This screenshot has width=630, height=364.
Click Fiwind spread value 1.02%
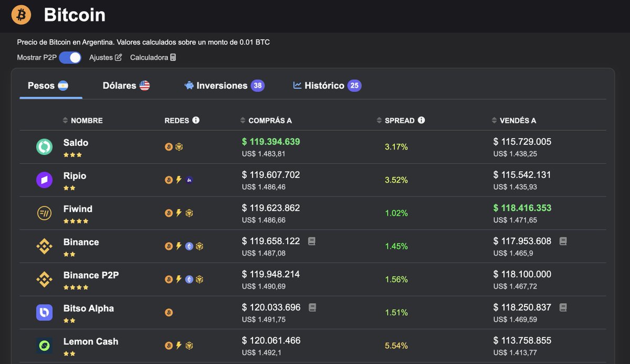point(396,213)
